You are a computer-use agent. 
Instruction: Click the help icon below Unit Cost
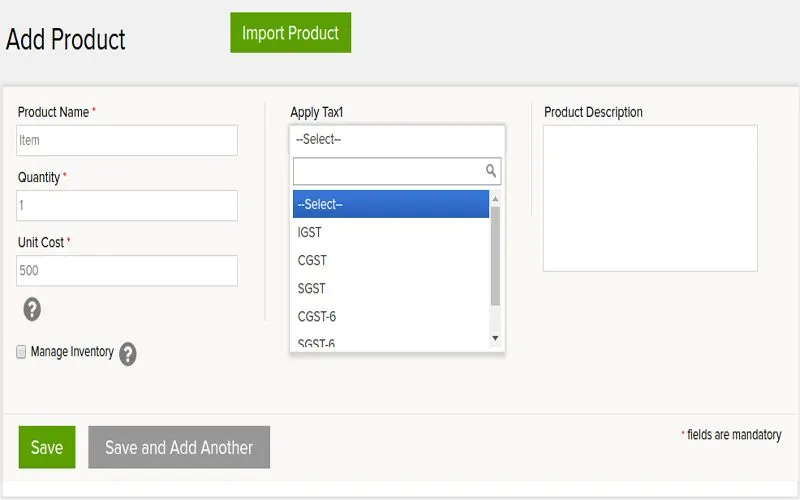pos(32,309)
